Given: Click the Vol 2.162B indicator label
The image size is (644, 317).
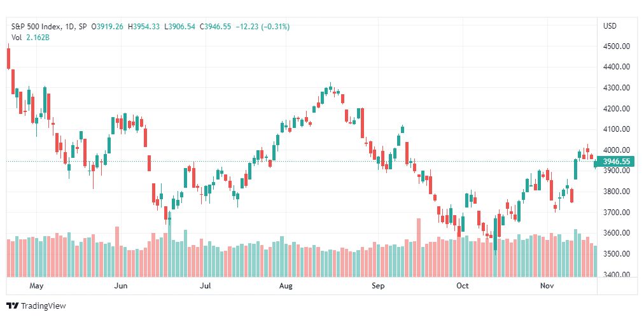Looking at the screenshot, I should click(x=30, y=37).
